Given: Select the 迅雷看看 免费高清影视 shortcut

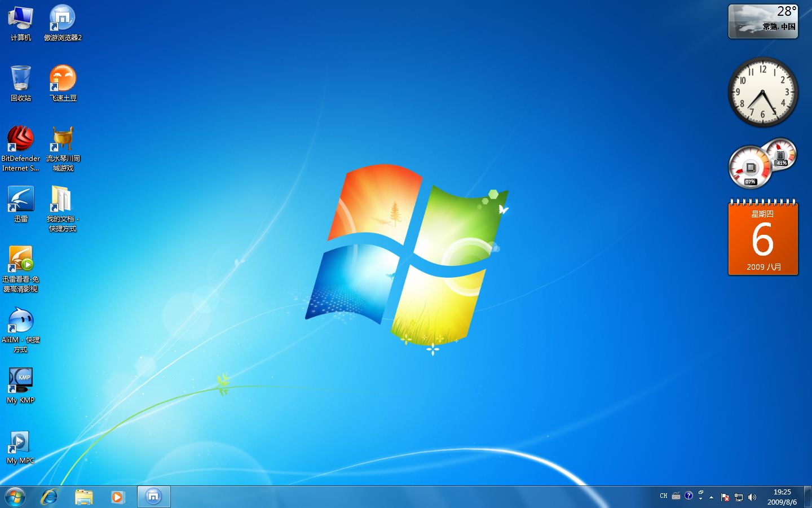Looking at the screenshot, I should (x=20, y=269).
